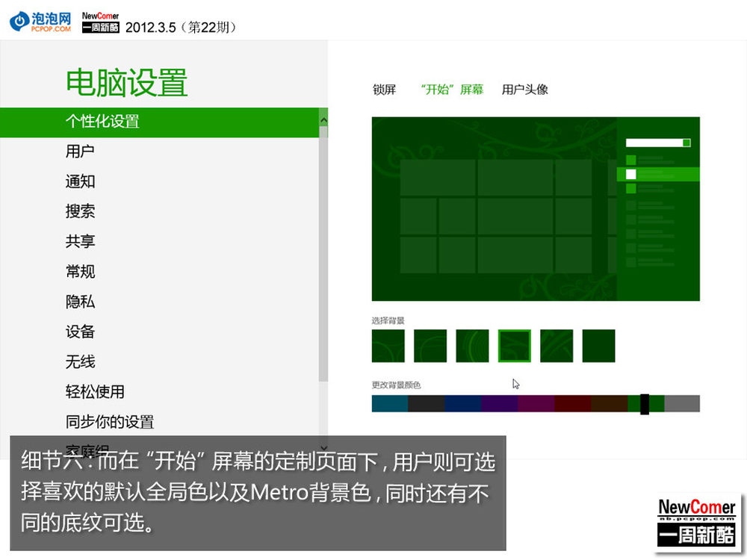Viewport: 747px width, 560px height.
Task: Open the 用户头像 tab
Action: click(x=524, y=90)
